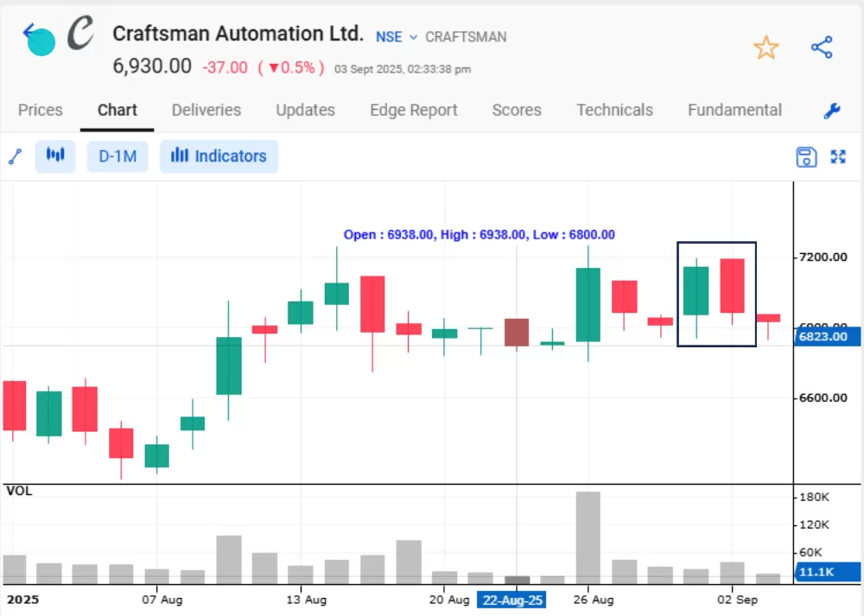Click the tallest volume bar at 26 Aug
Screen dimensions: 864x616
(588, 537)
